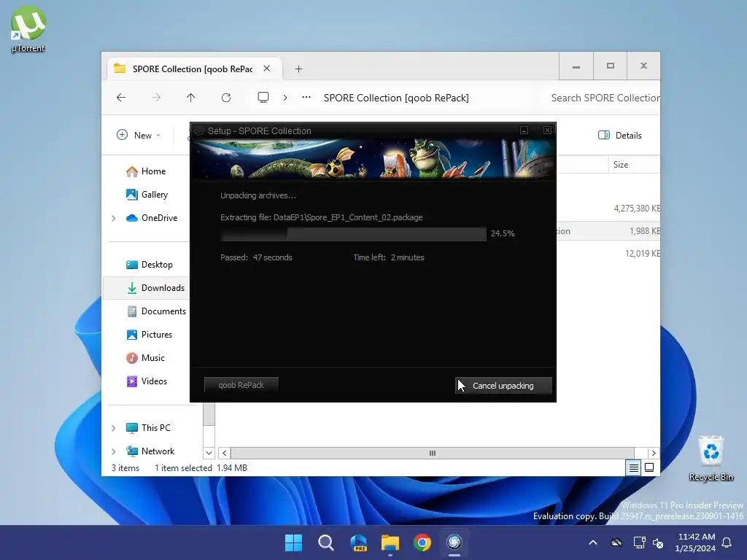Cancel the unpacking in SPORE setup
Screen dimensions: 747x560
click(x=503, y=386)
